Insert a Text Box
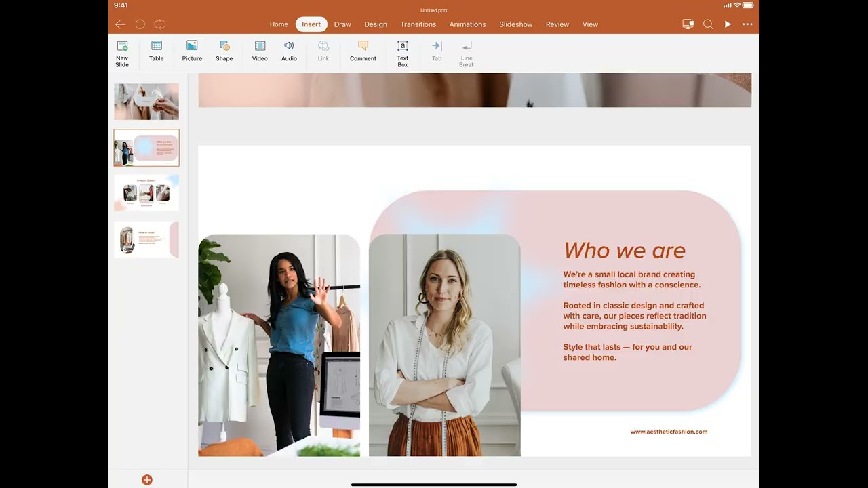This screenshot has width=868, height=488. tap(403, 54)
